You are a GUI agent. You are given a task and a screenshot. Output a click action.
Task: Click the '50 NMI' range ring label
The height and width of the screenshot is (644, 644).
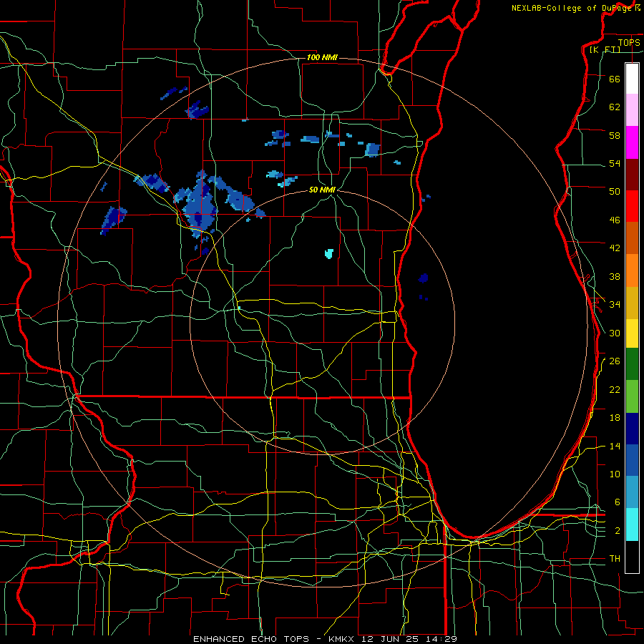click(x=323, y=190)
